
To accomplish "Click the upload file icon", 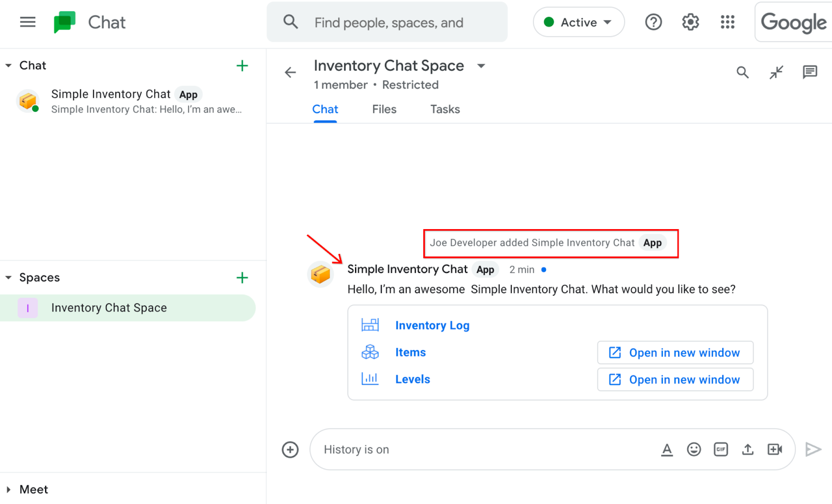I will [x=748, y=449].
